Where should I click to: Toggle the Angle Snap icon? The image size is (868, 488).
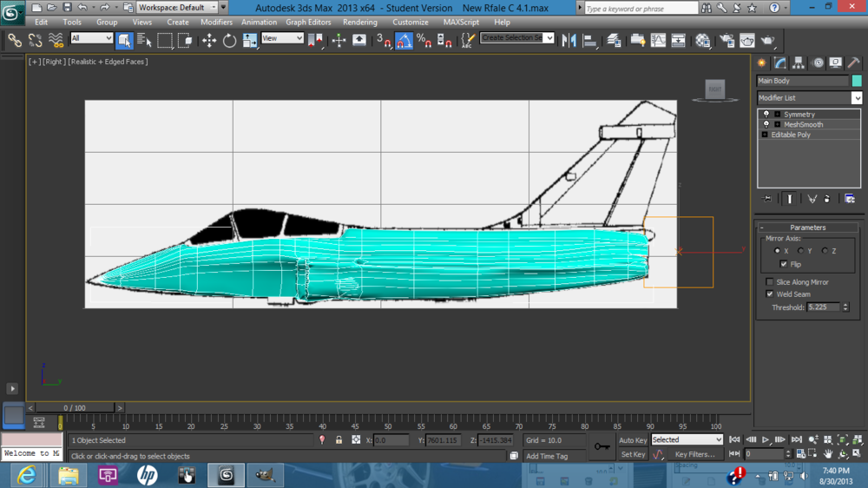tap(404, 40)
